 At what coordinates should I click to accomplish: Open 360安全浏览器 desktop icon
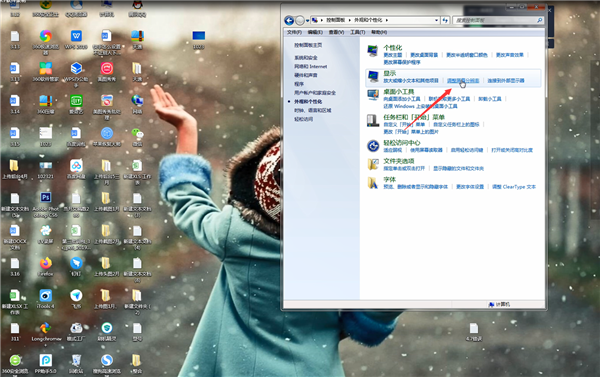point(15,360)
